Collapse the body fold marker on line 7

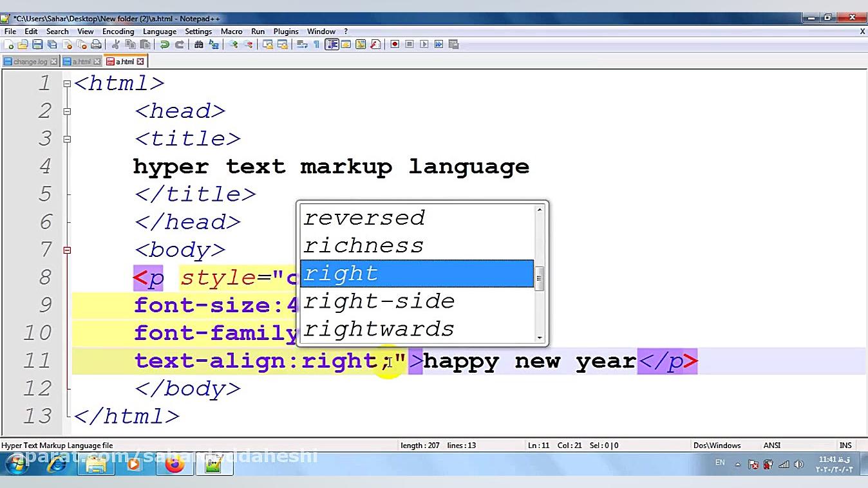click(x=67, y=250)
